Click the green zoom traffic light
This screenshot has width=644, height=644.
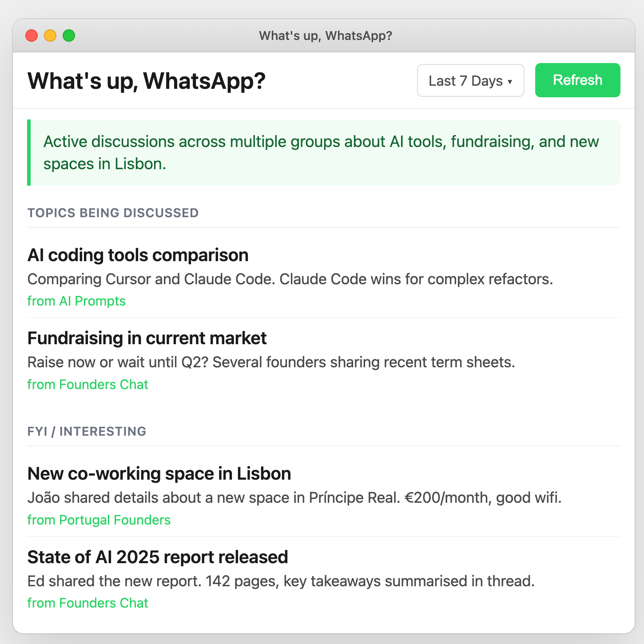[x=69, y=36]
